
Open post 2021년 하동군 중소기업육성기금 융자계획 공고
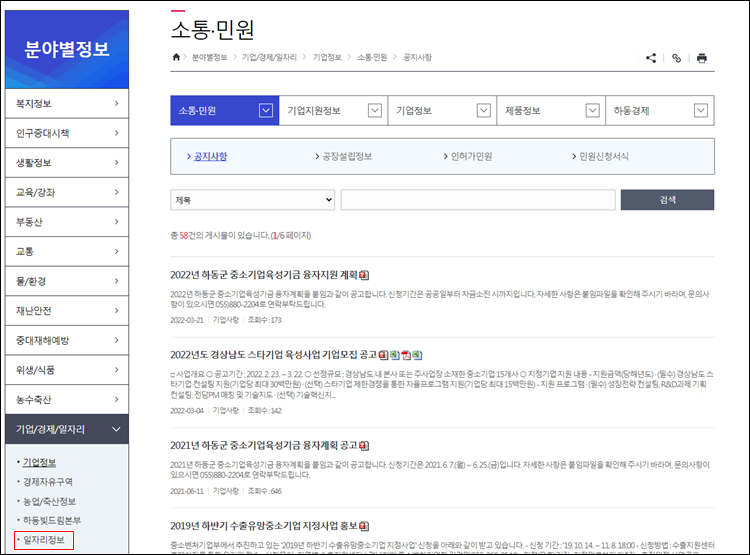click(x=264, y=445)
